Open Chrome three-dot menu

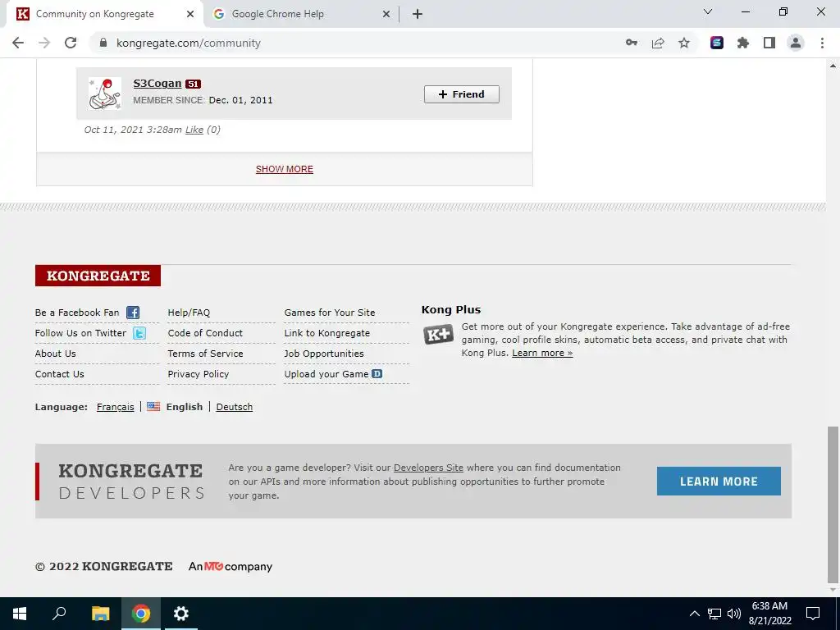coord(822,43)
